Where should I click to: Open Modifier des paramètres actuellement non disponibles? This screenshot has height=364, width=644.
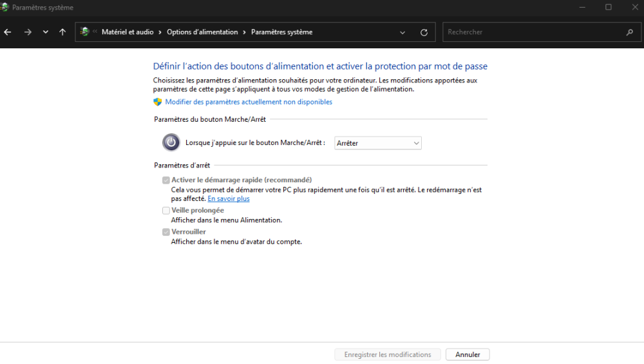tap(249, 102)
